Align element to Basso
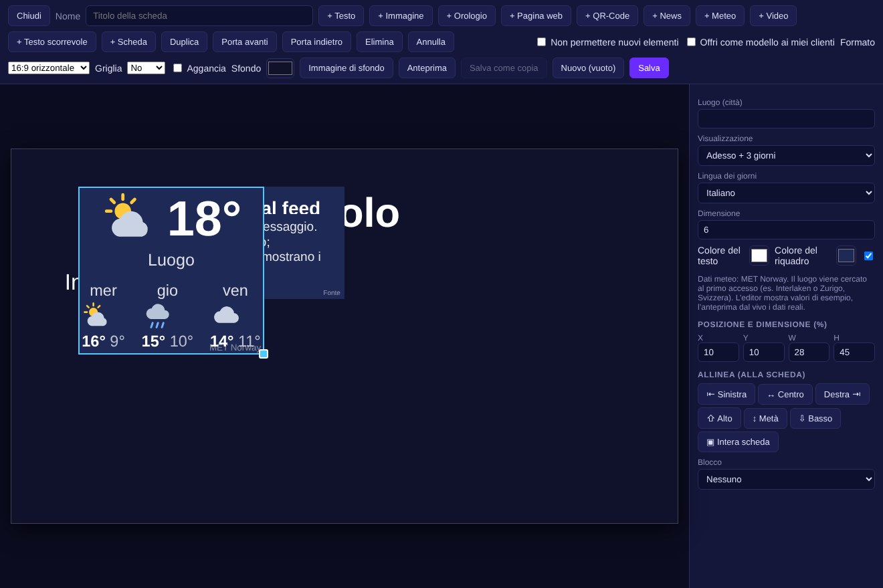This screenshot has height=588, width=883. pyautogui.click(x=815, y=418)
